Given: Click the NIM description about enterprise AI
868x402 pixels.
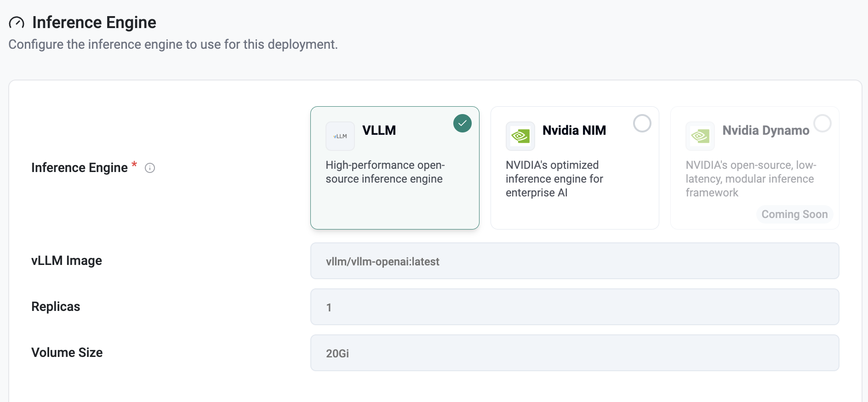Looking at the screenshot, I should 554,179.
